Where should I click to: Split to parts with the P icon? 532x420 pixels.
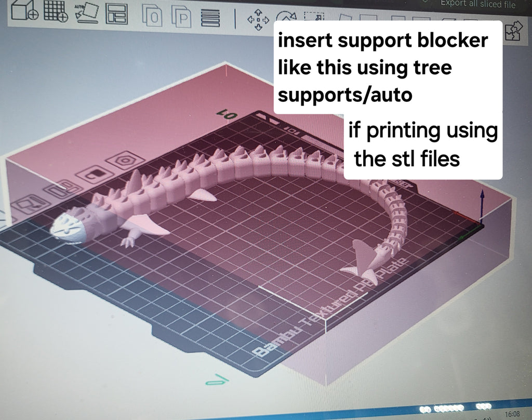(181, 17)
